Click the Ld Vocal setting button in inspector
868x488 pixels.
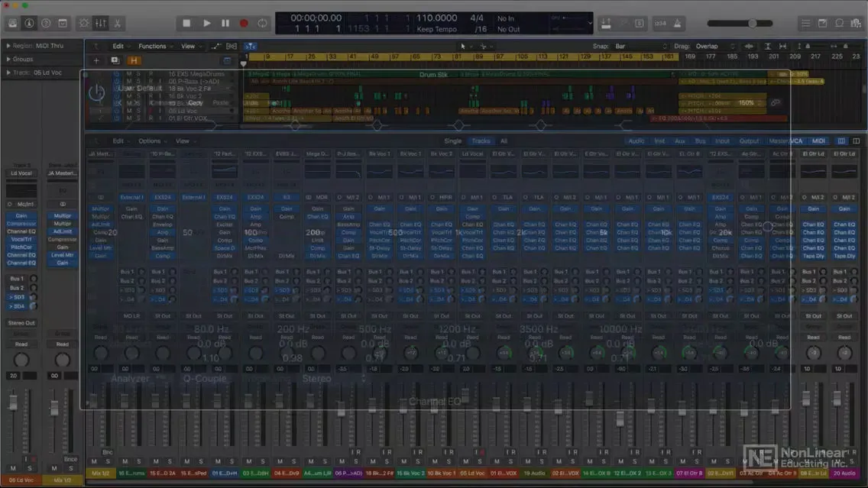pyautogui.click(x=21, y=173)
